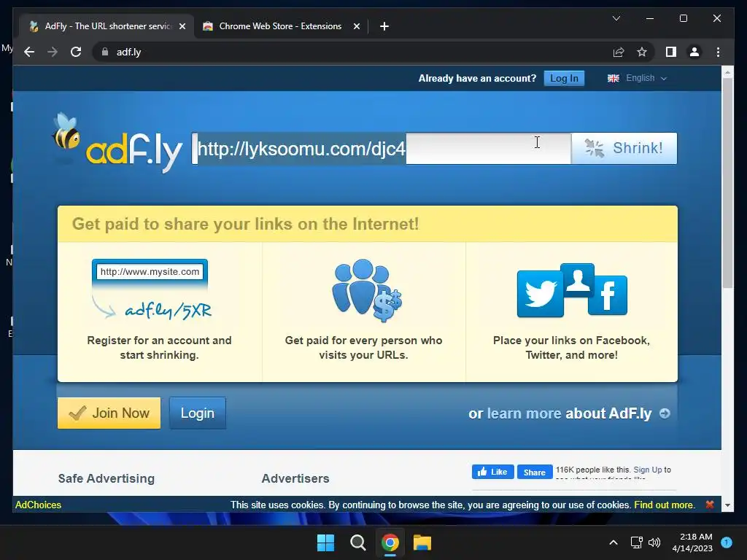Click the adf.ly bee logo
Viewport: 747px width, 560px height.
click(117, 143)
